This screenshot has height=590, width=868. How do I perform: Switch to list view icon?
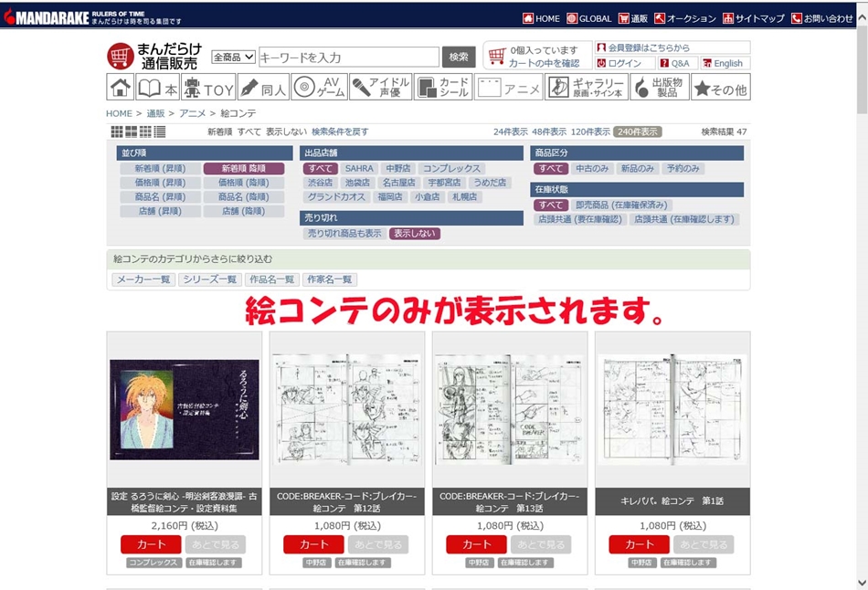(160, 132)
